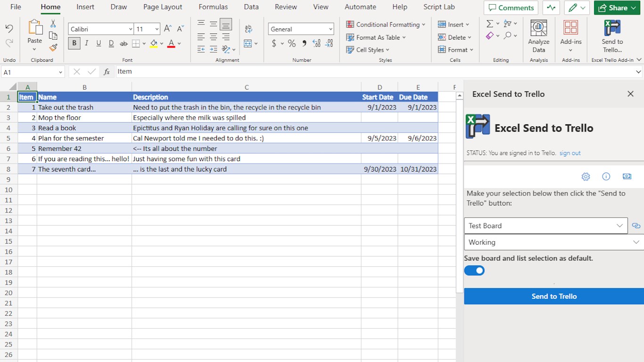Click the AutoSum sigma icon
The width and height of the screenshot is (644, 362).
[x=490, y=24]
